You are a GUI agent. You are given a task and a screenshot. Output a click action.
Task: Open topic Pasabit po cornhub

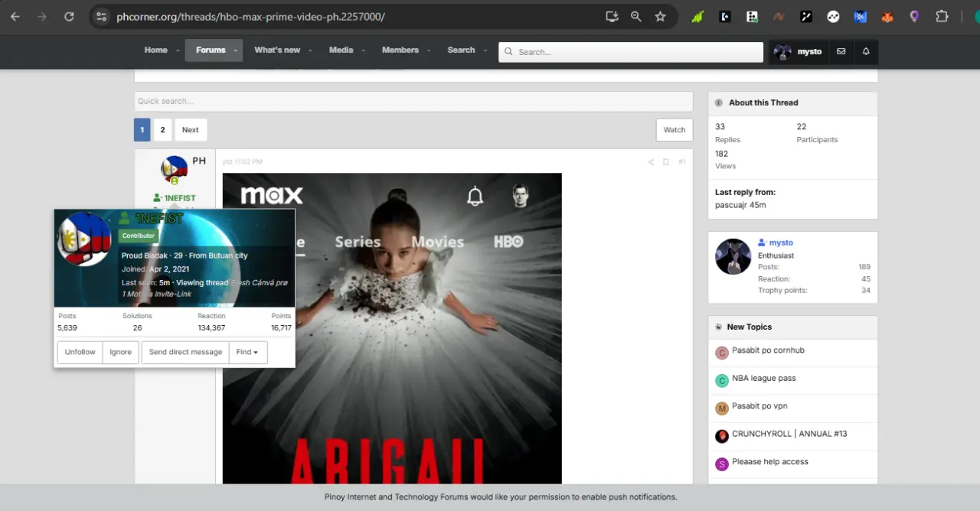coord(768,350)
